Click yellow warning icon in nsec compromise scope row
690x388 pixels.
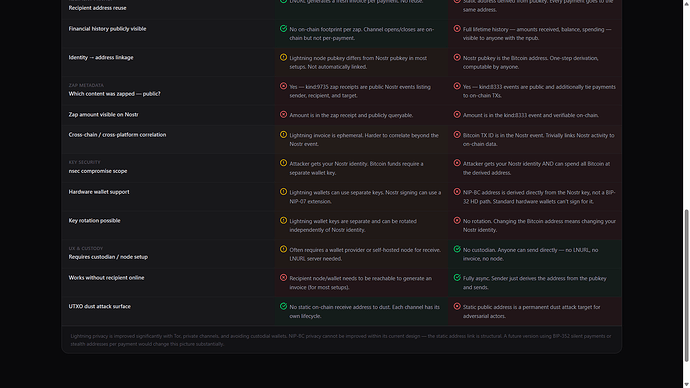[x=283, y=163]
